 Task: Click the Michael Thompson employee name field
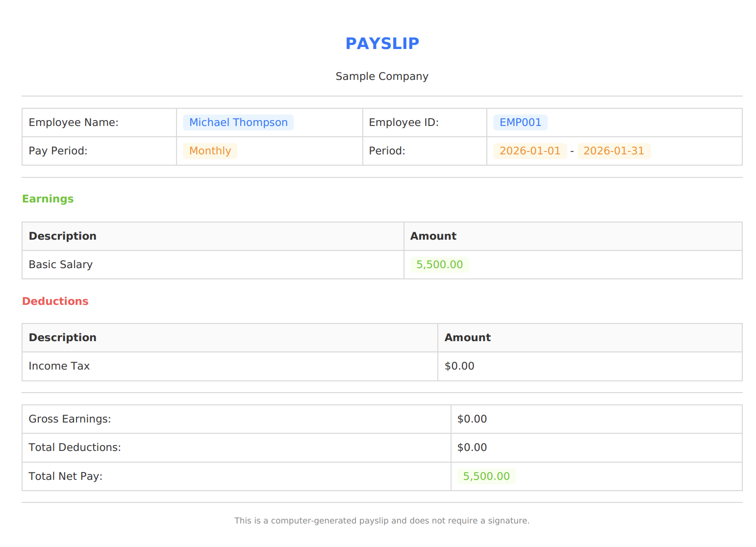(x=238, y=122)
